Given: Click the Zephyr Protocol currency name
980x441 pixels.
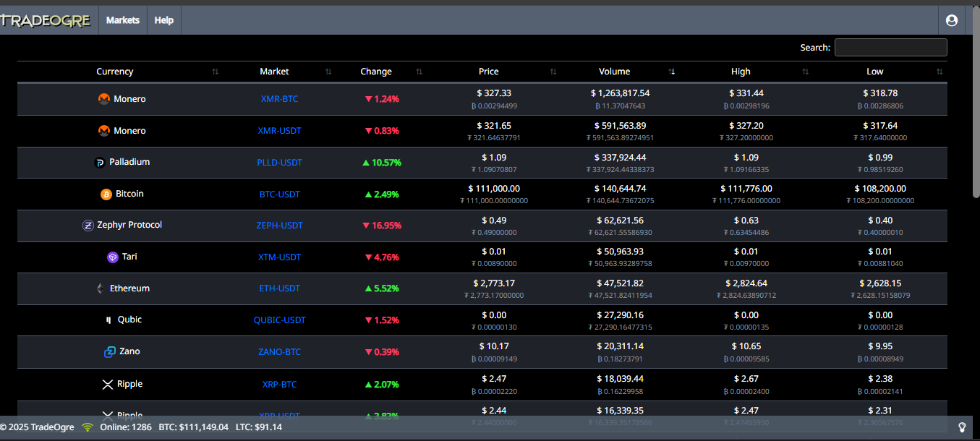Looking at the screenshot, I should 129,225.
